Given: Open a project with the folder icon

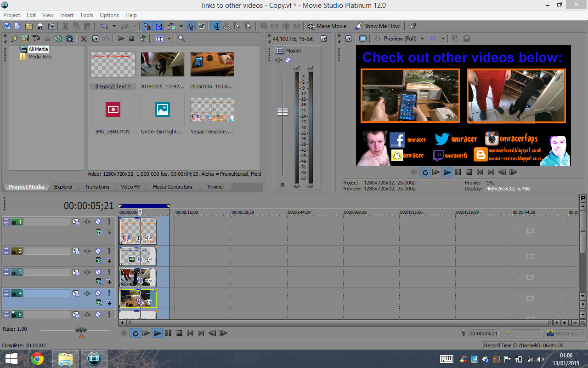Looking at the screenshot, I should (28, 26).
